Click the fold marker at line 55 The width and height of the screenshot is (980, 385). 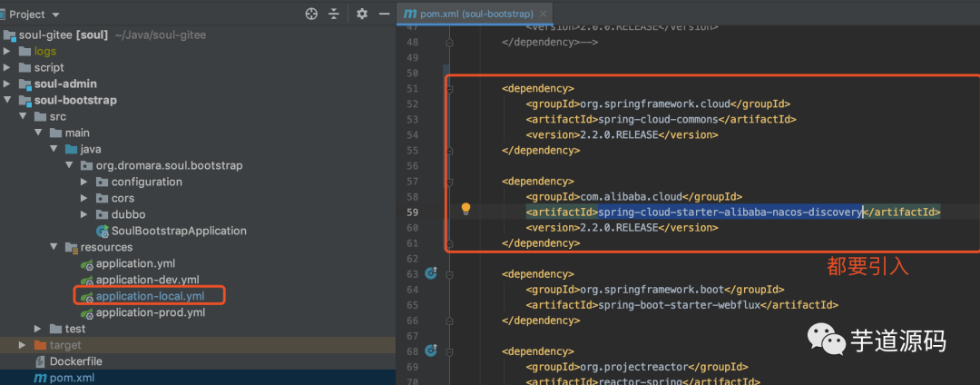[x=449, y=151]
